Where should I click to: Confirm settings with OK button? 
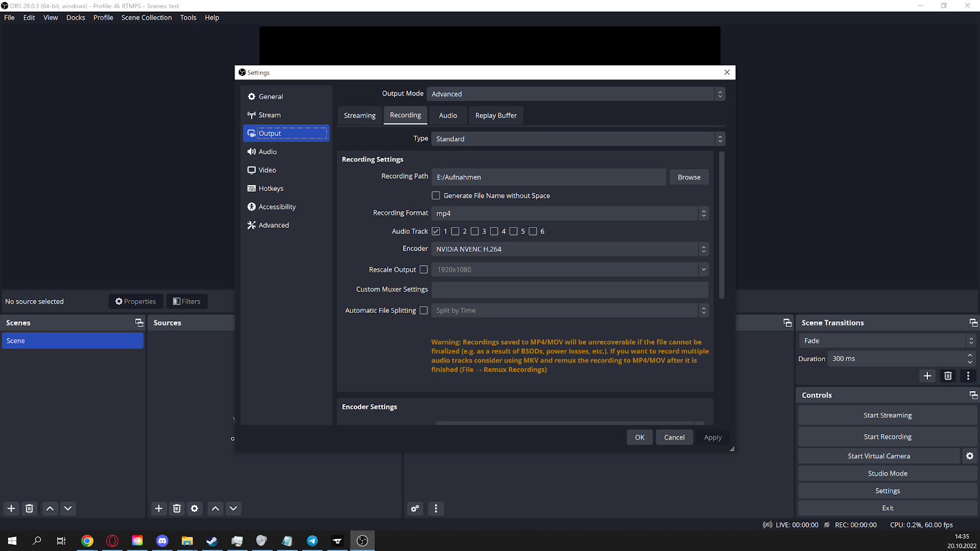pyautogui.click(x=639, y=437)
